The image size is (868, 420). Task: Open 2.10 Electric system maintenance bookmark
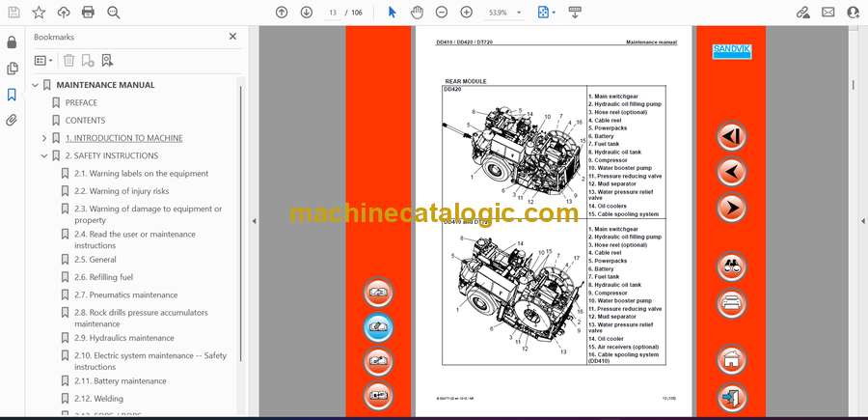click(x=150, y=361)
